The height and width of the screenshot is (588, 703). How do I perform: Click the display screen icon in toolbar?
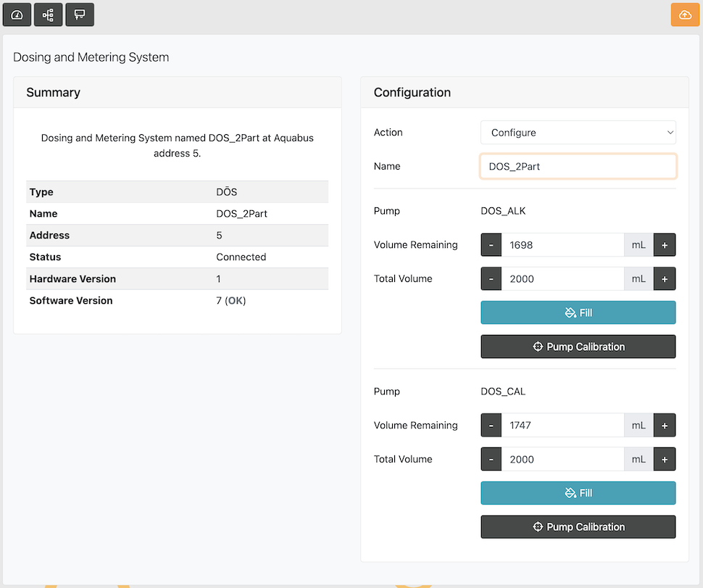coord(80,15)
